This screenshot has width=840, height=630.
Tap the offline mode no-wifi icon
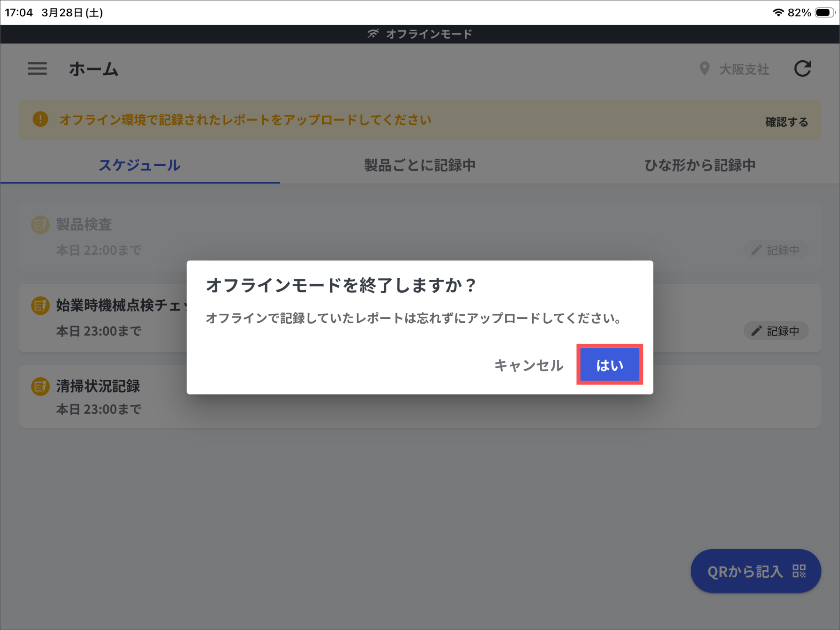pos(373,34)
